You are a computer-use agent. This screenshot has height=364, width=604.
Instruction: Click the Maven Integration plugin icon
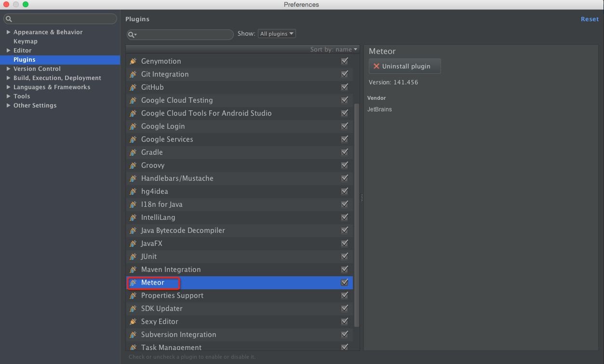tap(133, 270)
